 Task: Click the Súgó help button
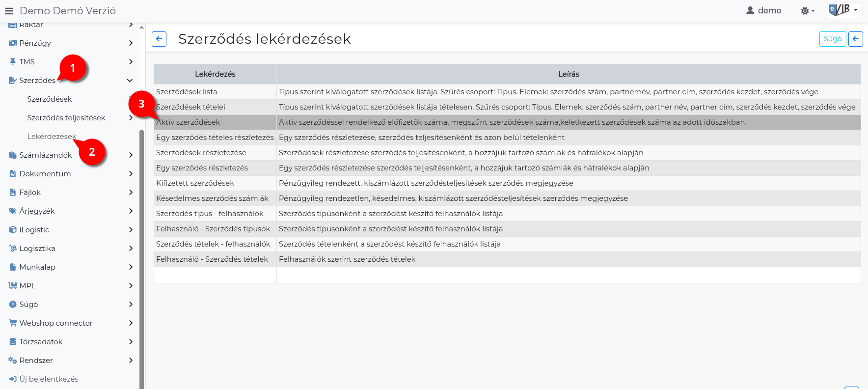pyautogui.click(x=832, y=39)
